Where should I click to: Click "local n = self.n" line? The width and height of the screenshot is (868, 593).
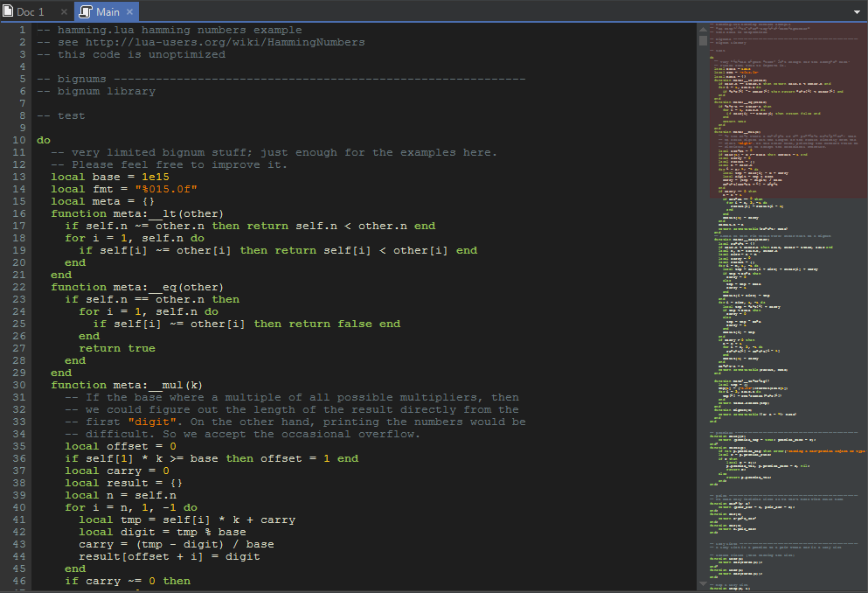[x=121, y=495]
